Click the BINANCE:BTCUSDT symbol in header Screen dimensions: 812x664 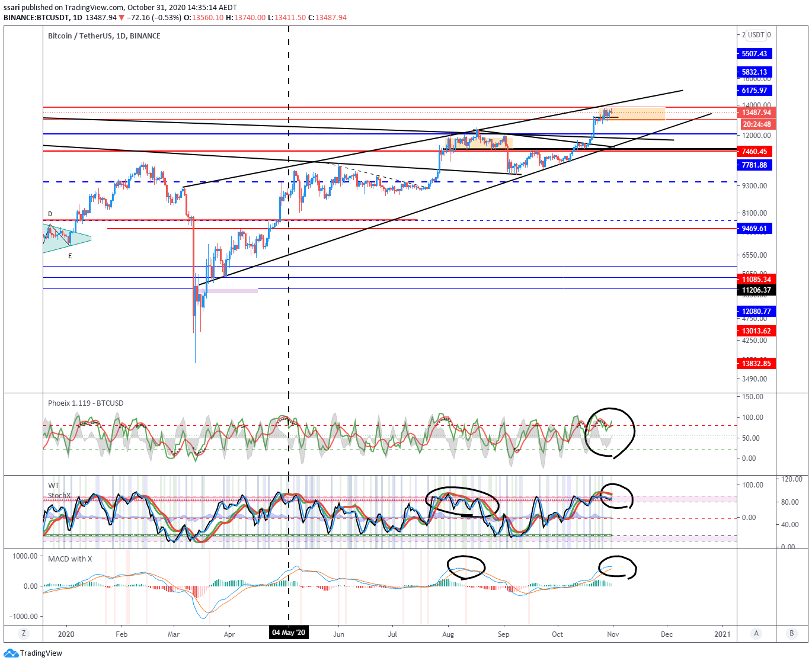[37, 17]
